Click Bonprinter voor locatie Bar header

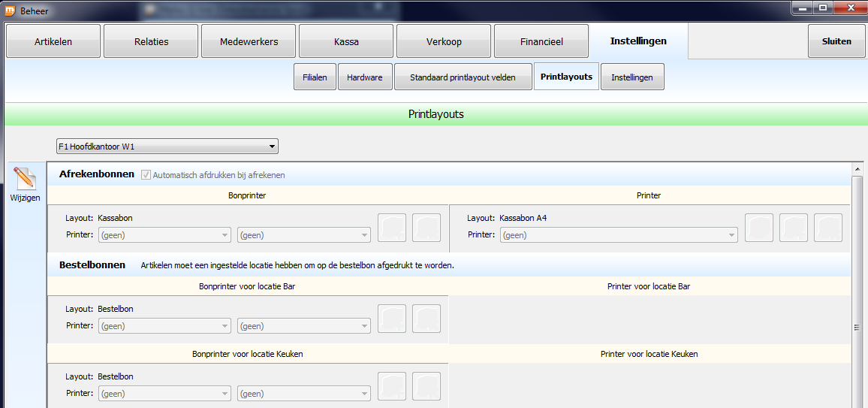pyautogui.click(x=248, y=286)
